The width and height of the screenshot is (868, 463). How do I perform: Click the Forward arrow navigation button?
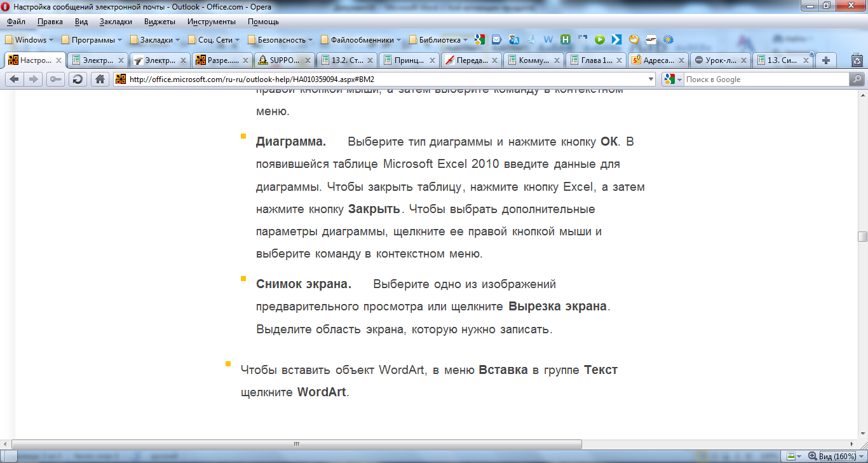34,79
